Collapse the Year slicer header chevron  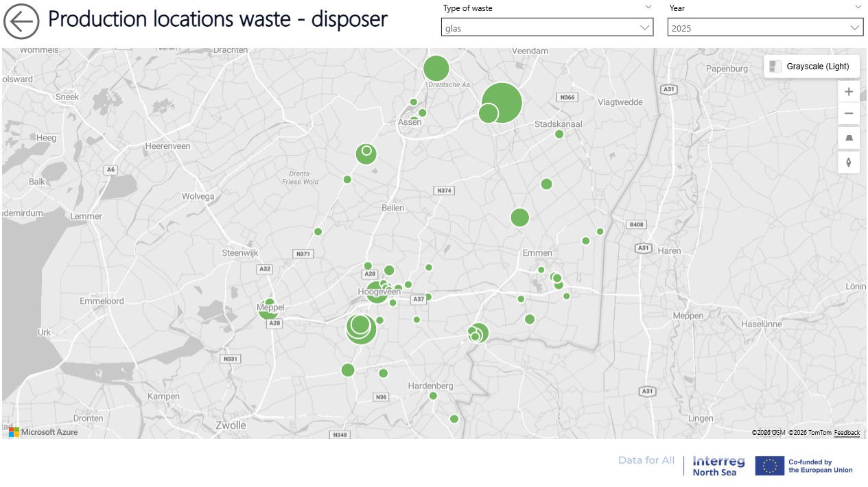[858, 8]
